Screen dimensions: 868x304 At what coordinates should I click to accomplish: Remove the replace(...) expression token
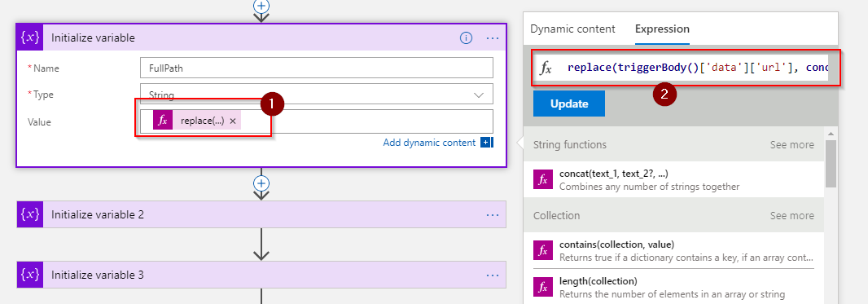point(233,121)
